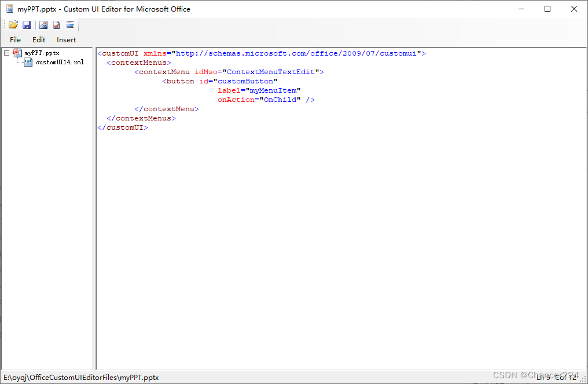The image size is (588, 384).
Task: Click the customUI14.xml file icon
Action: tap(28, 62)
